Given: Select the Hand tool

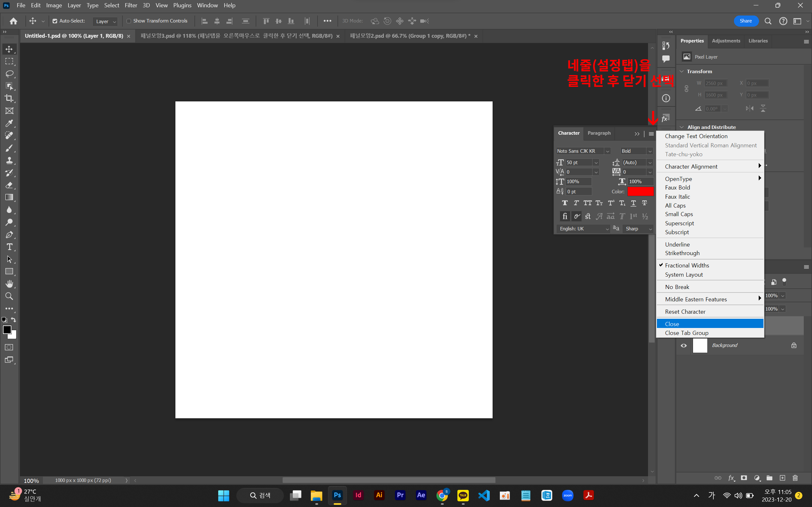Looking at the screenshot, I should click(x=9, y=284).
